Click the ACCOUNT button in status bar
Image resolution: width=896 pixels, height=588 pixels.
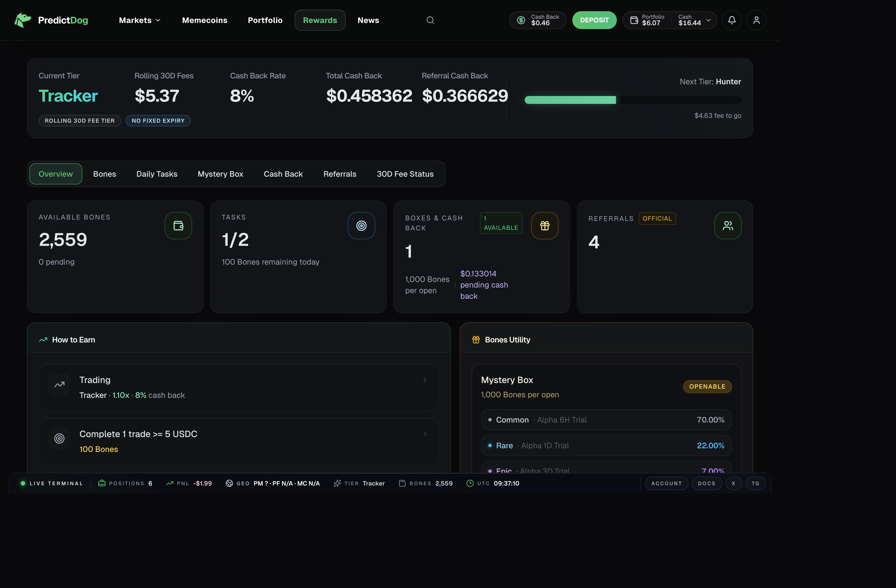667,483
